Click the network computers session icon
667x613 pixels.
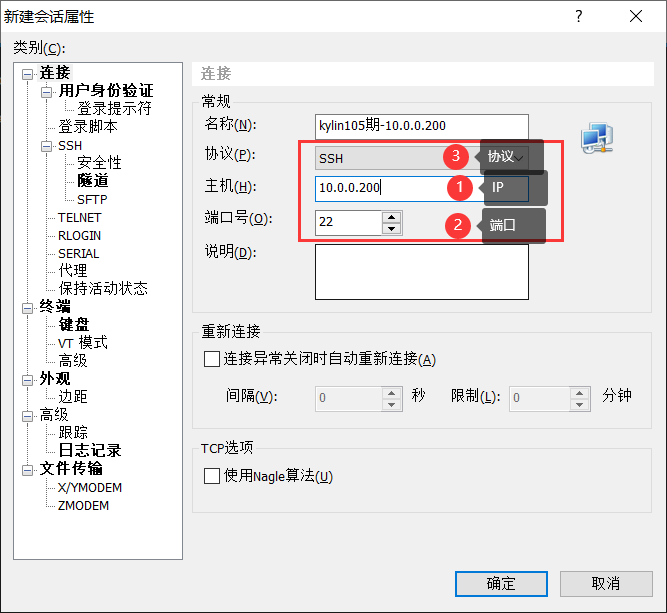coord(597,138)
